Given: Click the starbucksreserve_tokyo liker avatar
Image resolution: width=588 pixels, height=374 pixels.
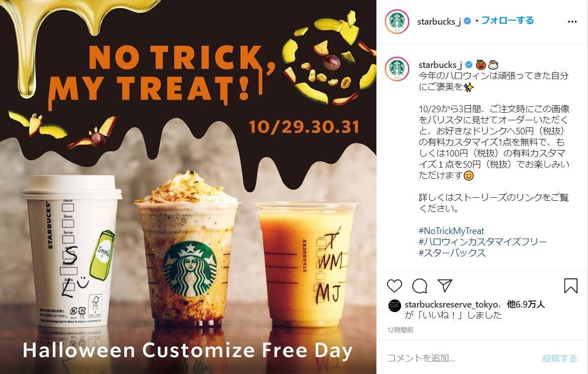Looking at the screenshot, I should (x=395, y=306).
